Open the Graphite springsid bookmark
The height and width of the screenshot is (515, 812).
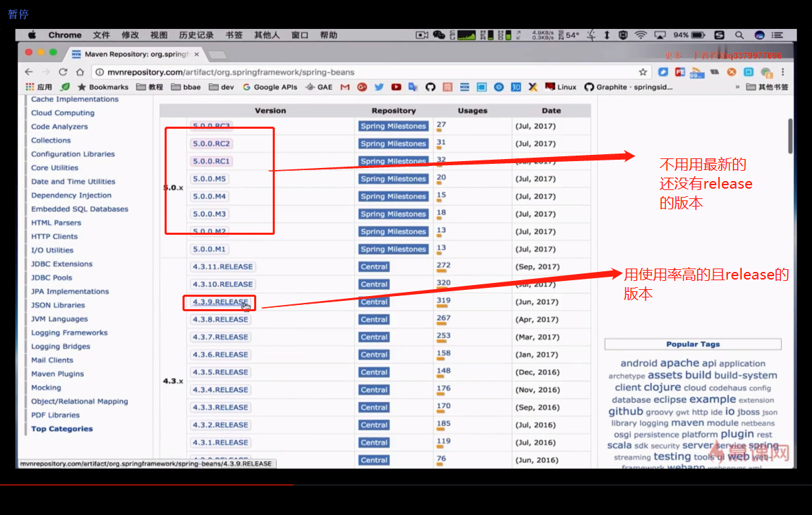point(628,87)
